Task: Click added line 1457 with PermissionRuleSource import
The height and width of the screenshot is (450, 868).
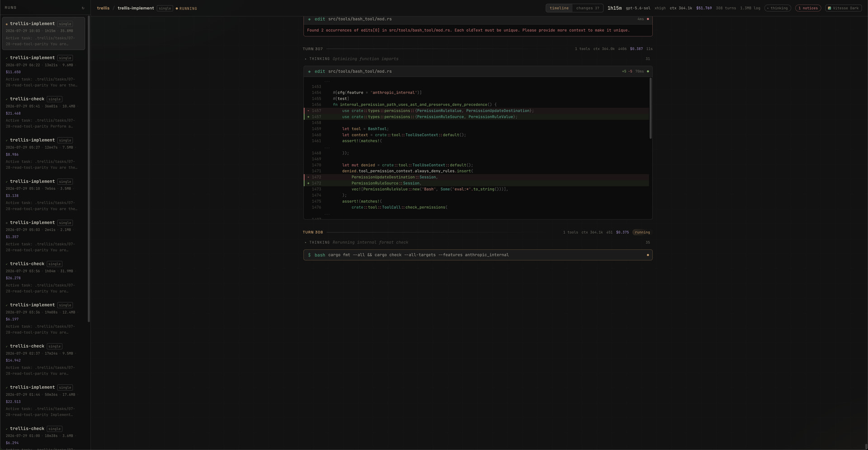Action: pos(476,117)
